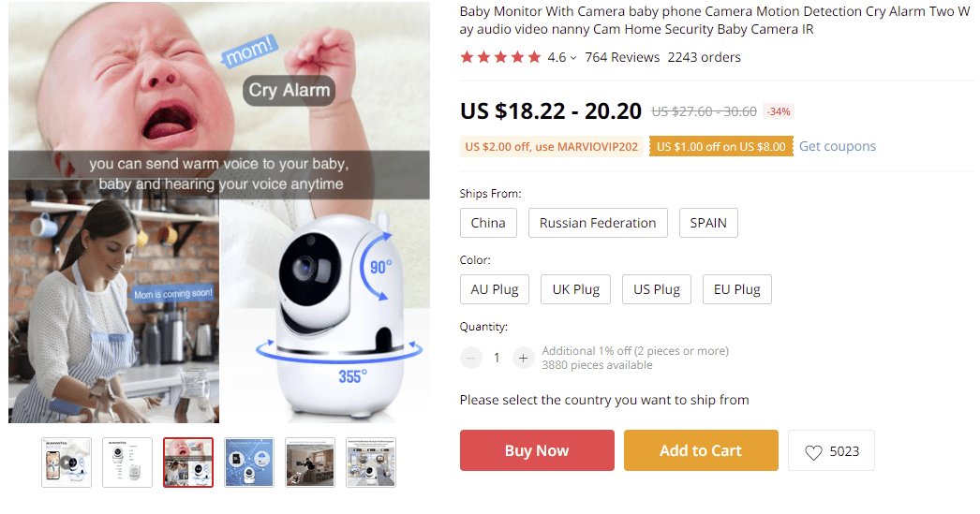Open the blue cloud storage thumbnail
Image resolution: width=980 pixels, height=514 pixels.
coord(249,463)
